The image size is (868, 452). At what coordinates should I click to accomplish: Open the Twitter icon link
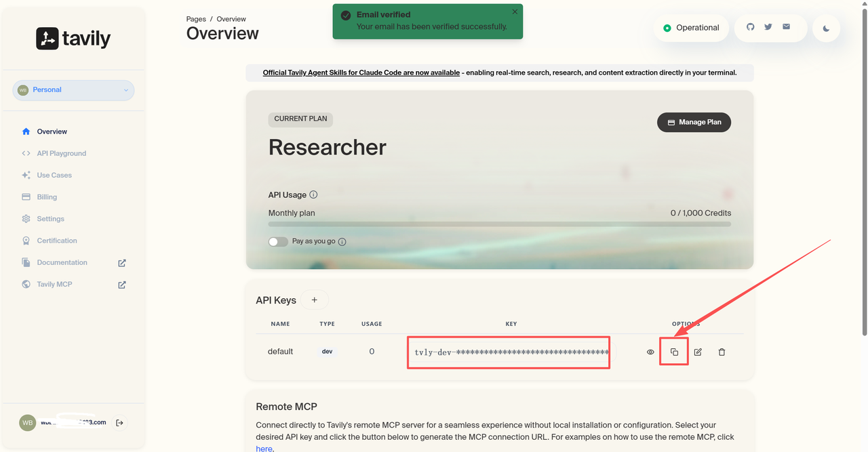point(768,27)
